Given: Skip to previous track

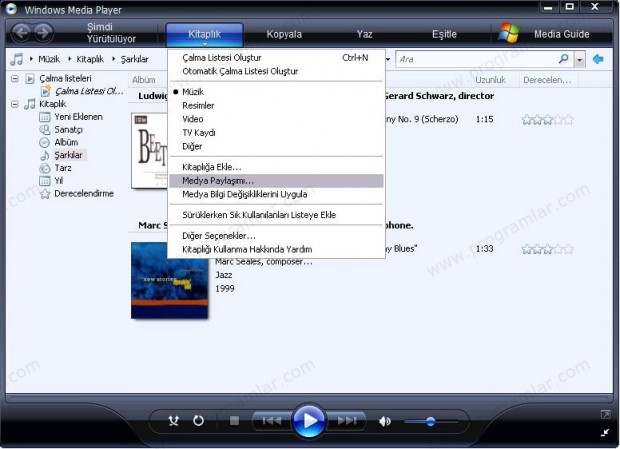Looking at the screenshot, I should (x=272, y=421).
